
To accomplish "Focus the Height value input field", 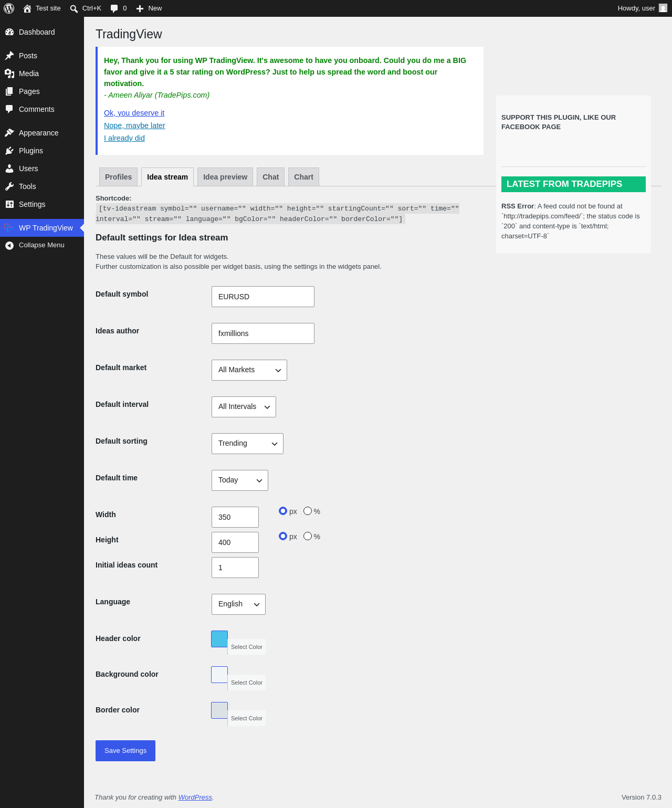I will coord(235,542).
